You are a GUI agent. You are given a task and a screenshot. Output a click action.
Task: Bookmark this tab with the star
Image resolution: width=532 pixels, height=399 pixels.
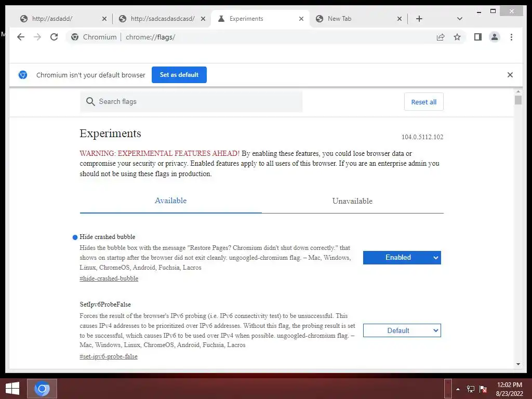click(x=457, y=37)
